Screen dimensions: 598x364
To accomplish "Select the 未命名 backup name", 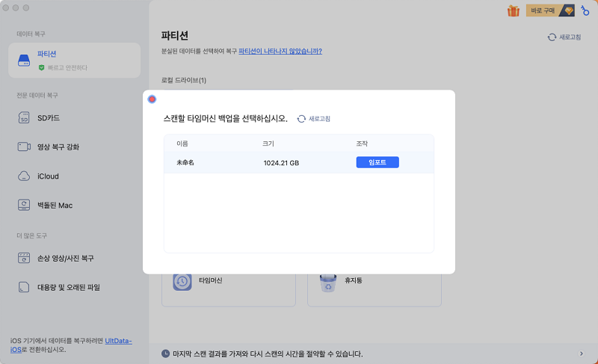I will pyautogui.click(x=185, y=163).
